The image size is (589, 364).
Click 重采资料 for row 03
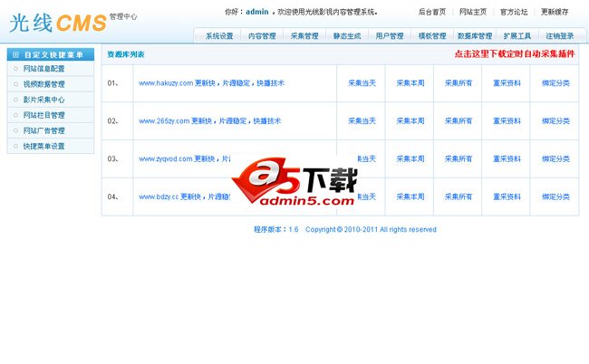pyautogui.click(x=507, y=158)
